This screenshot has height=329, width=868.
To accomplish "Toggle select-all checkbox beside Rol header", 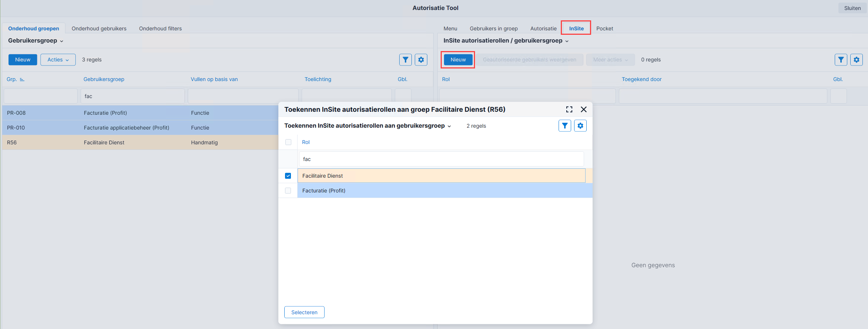I will point(288,142).
